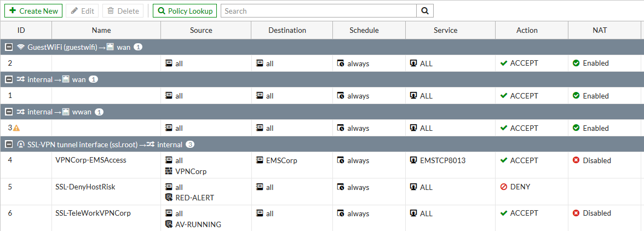644x231 pixels.
Task: Select the SSL-DenyHostRisk policy row name
Action: pos(85,187)
